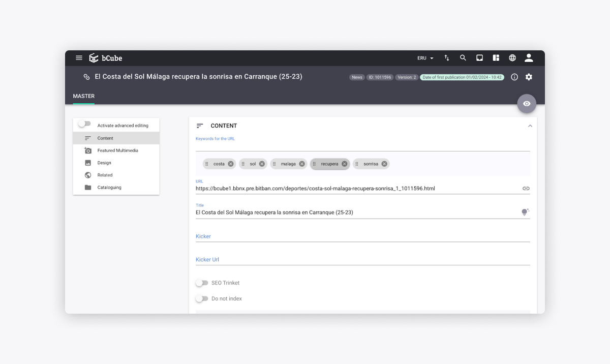The height and width of the screenshot is (364, 610).
Task: Open the ERU dropdown
Action: pos(424,57)
